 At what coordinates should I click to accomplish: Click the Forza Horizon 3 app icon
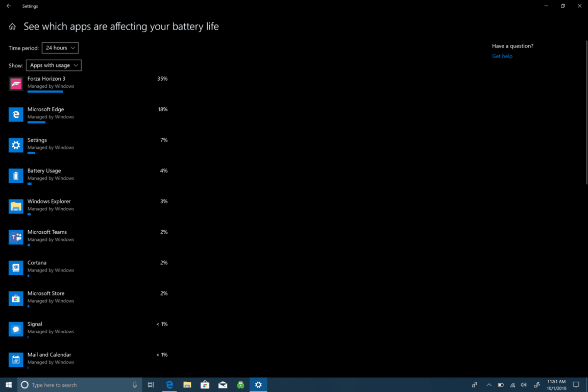tap(16, 84)
